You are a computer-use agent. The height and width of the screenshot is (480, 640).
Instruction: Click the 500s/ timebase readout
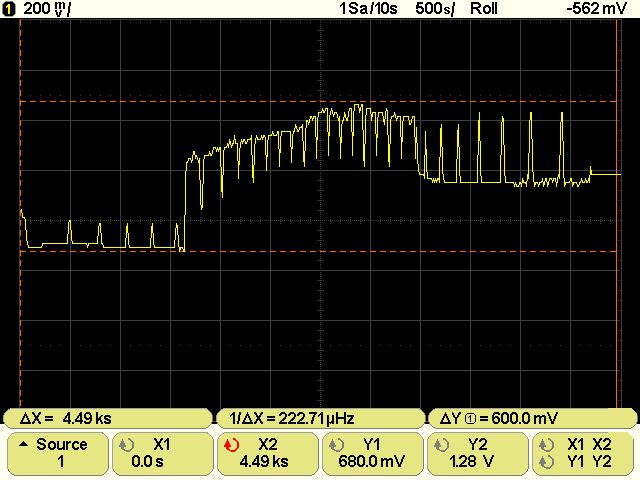pos(435,9)
